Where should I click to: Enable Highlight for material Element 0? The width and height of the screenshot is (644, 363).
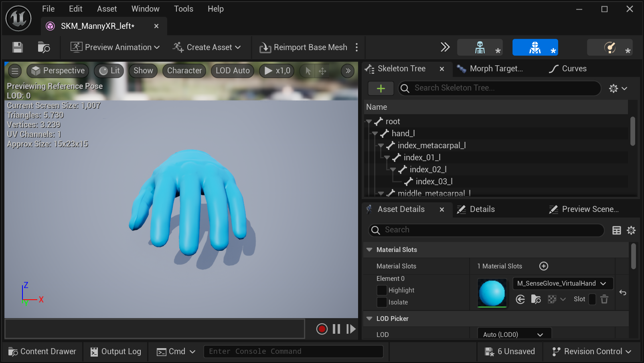click(382, 290)
